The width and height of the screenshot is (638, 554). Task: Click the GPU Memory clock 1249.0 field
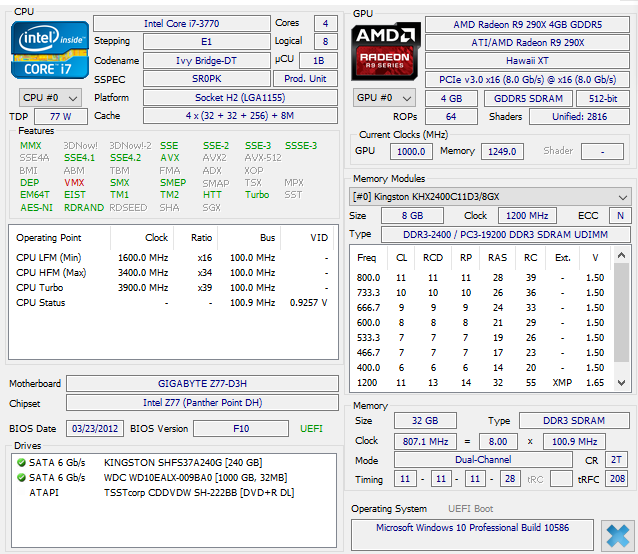point(502,152)
